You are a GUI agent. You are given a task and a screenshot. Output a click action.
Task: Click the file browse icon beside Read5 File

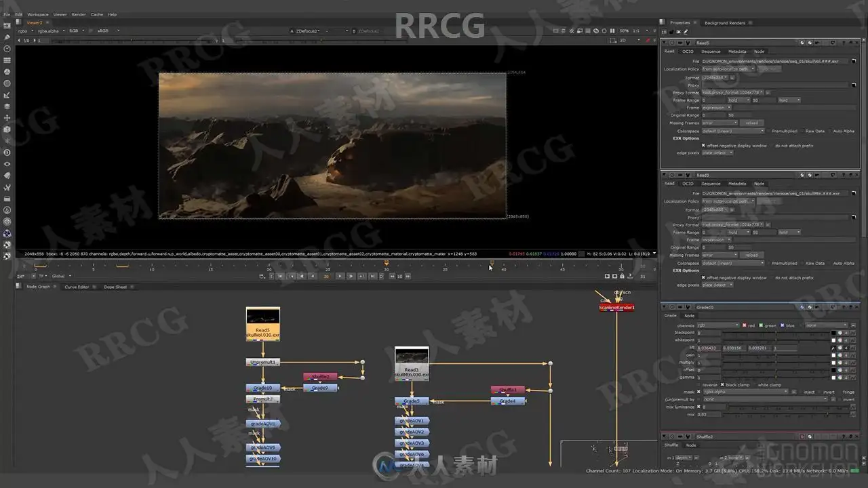tap(852, 61)
